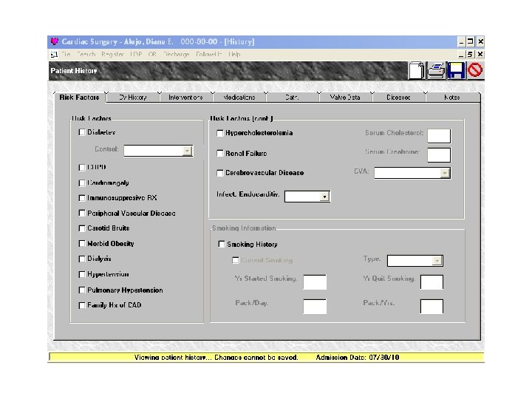Click the Yr Started Smoking field
The height and width of the screenshot is (399, 532).
[315, 282]
